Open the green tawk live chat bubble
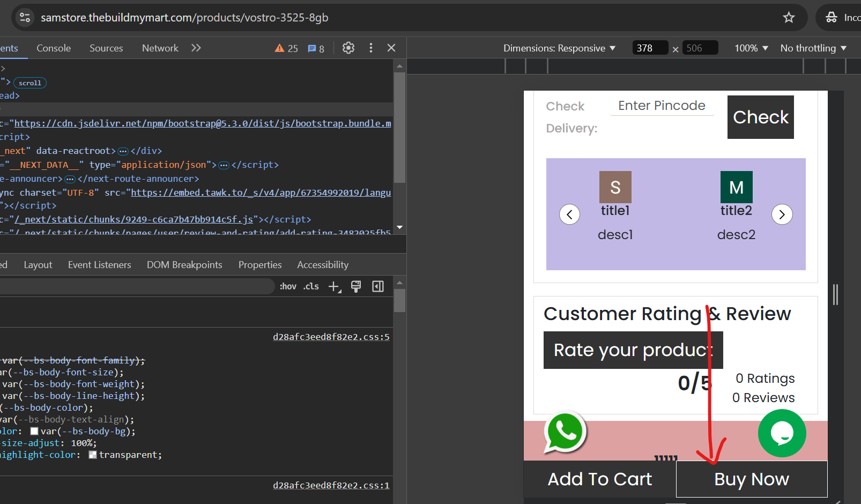 click(x=782, y=433)
